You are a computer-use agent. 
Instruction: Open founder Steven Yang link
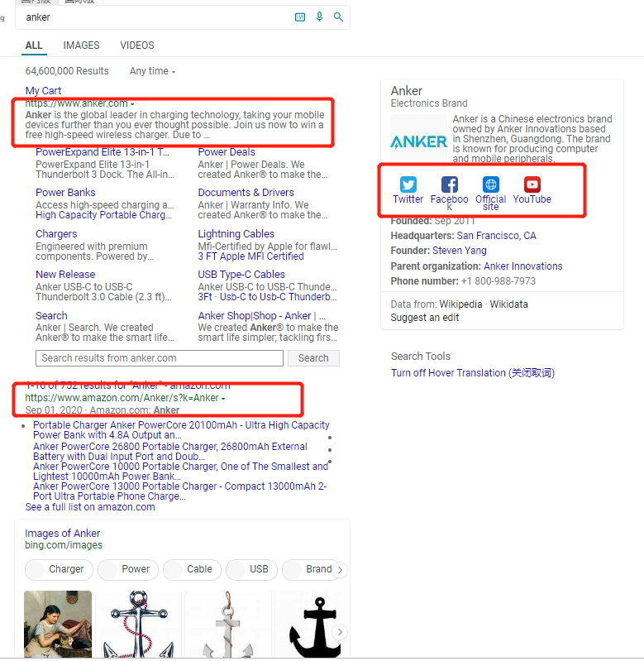pyautogui.click(x=460, y=251)
